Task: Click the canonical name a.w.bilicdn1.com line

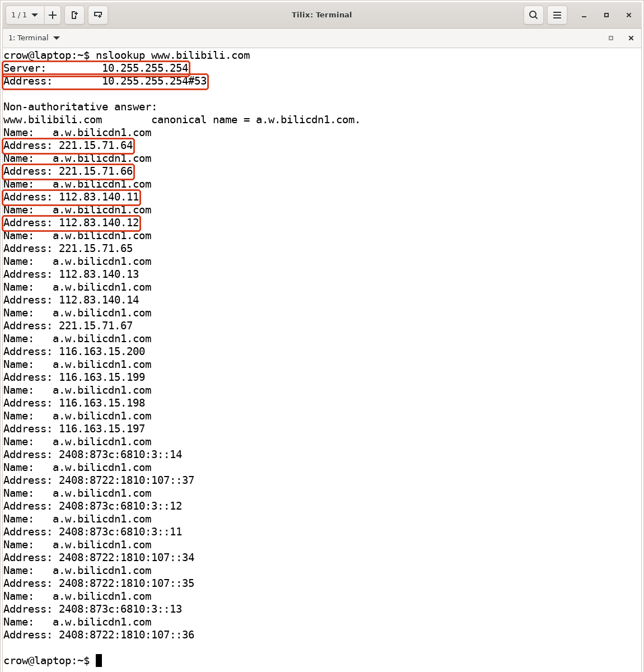Action: [182, 120]
